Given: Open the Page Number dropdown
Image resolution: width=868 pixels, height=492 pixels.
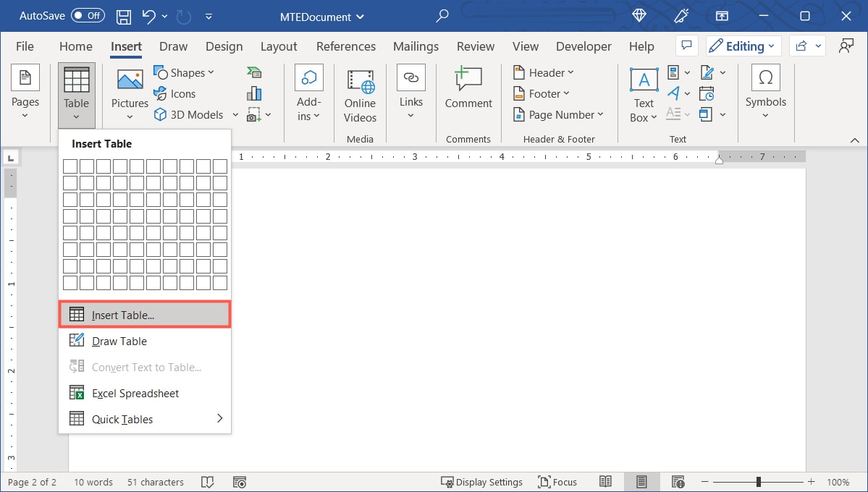Looking at the screenshot, I should 558,114.
